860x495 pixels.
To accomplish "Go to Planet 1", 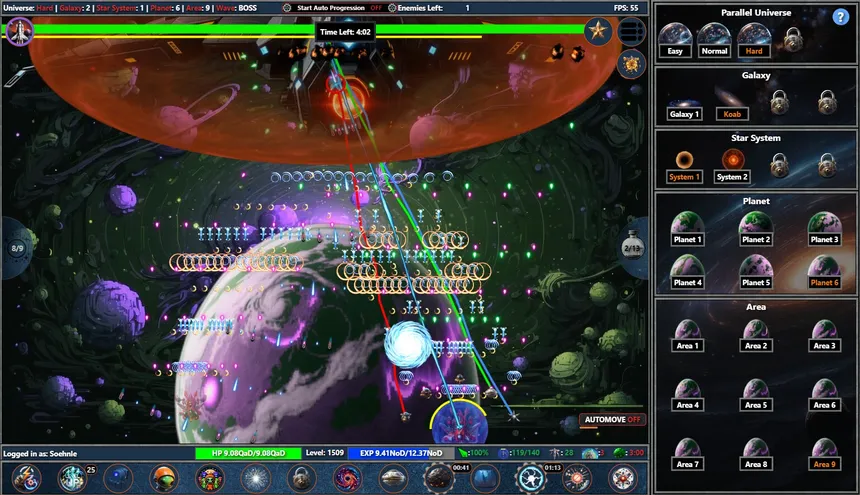I will pyautogui.click(x=688, y=229).
